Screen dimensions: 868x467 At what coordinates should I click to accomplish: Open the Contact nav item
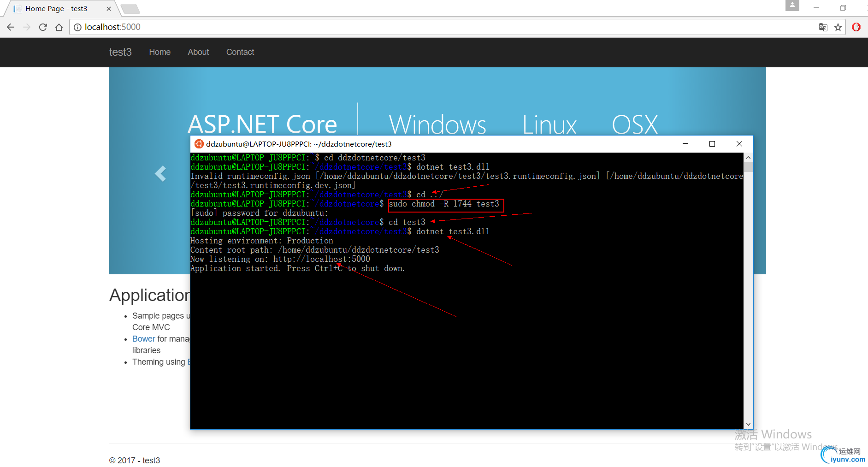(240, 52)
